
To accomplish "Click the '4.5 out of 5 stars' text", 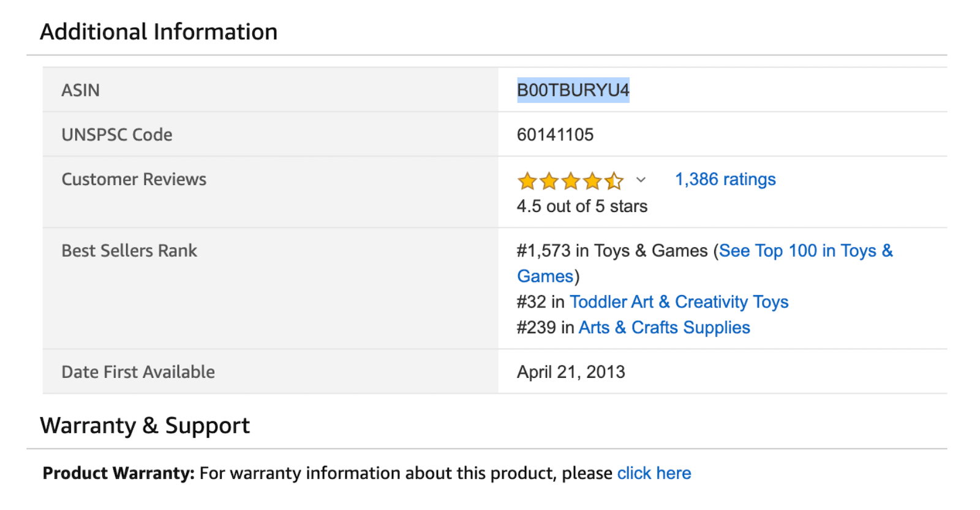I will pyautogui.click(x=582, y=206).
